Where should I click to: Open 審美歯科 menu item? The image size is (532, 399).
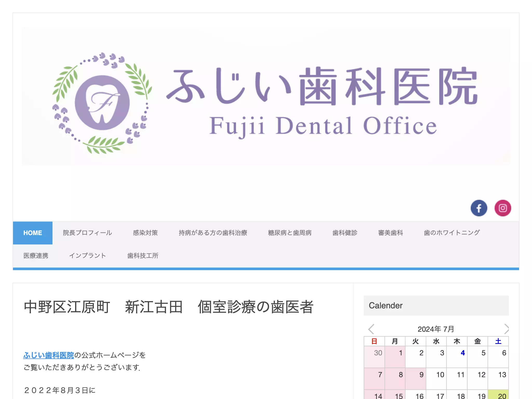[390, 233]
